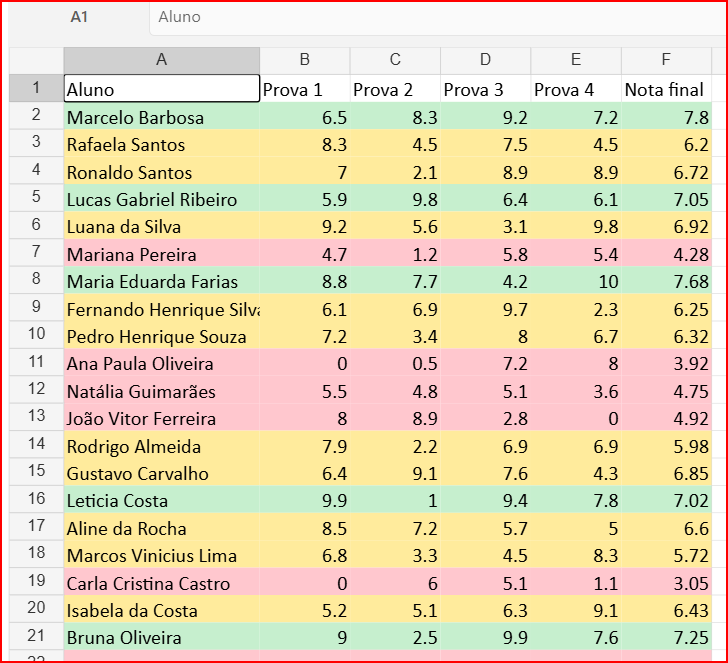This screenshot has width=728, height=663.
Task: Click João Vitor Ferreira's Prova 2 score
Action: click(395, 417)
